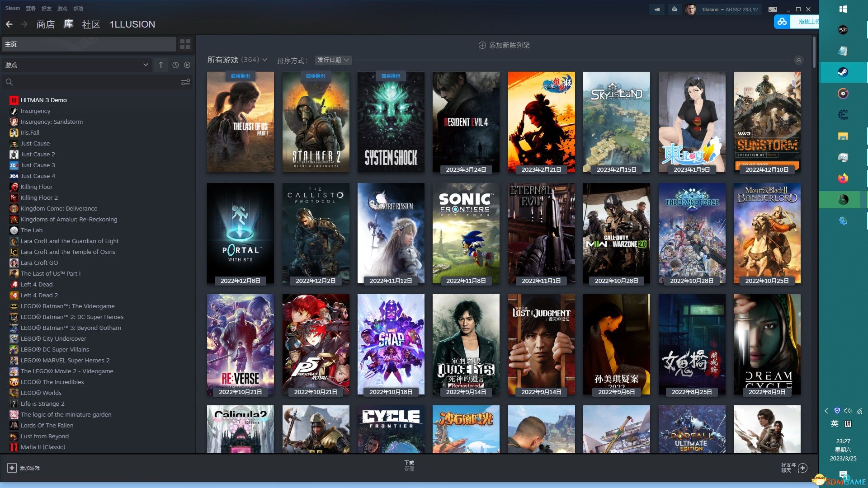Show ready-to-play games icon
868x488 pixels.
click(187, 65)
